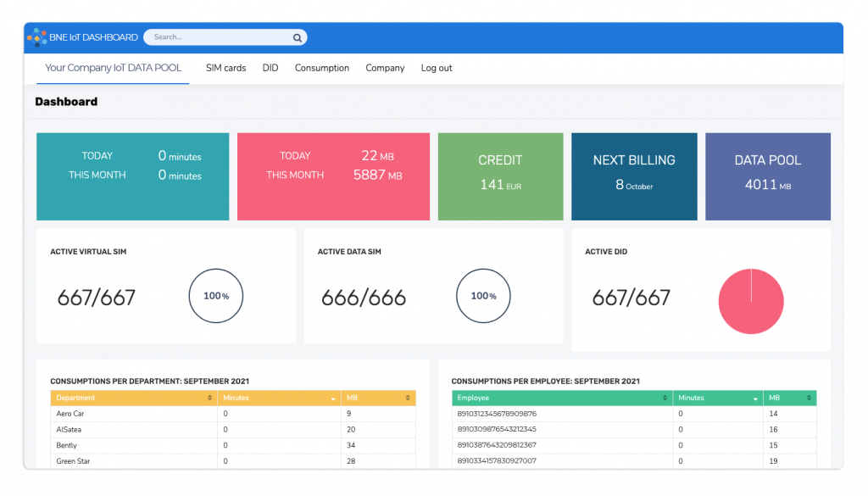Click the pink Active DID pie chart
Viewport: 868px width, 496px height.
pos(751,301)
